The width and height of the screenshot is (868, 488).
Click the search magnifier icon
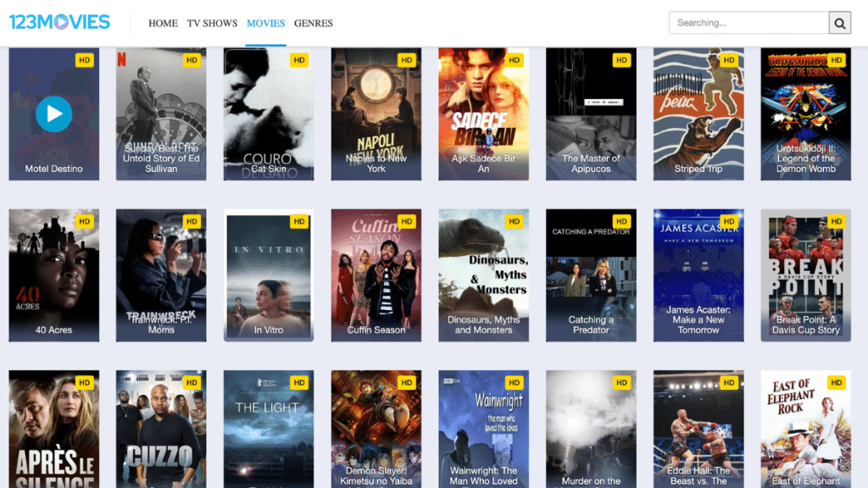tap(839, 23)
